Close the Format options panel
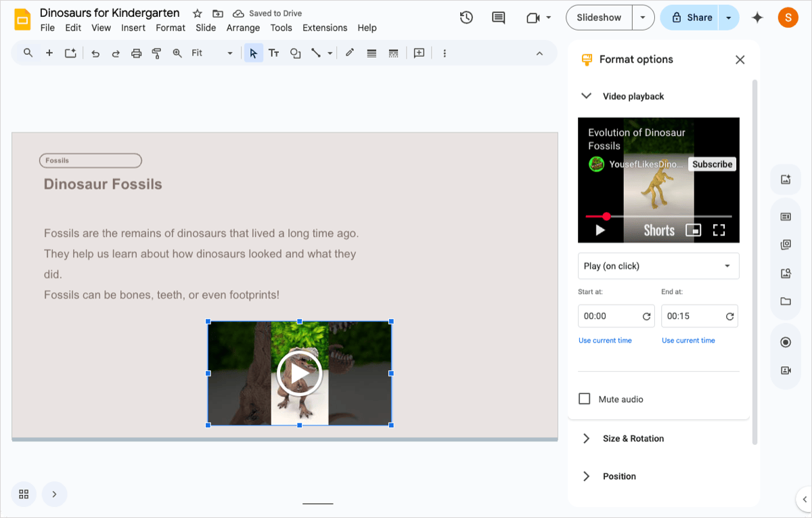The height and width of the screenshot is (518, 812). coord(740,60)
